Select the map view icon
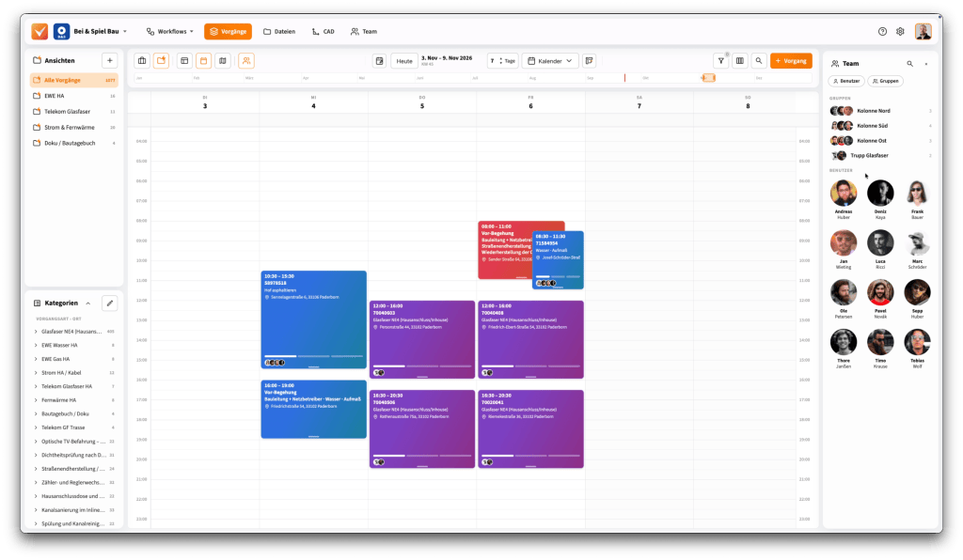 coord(223,61)
